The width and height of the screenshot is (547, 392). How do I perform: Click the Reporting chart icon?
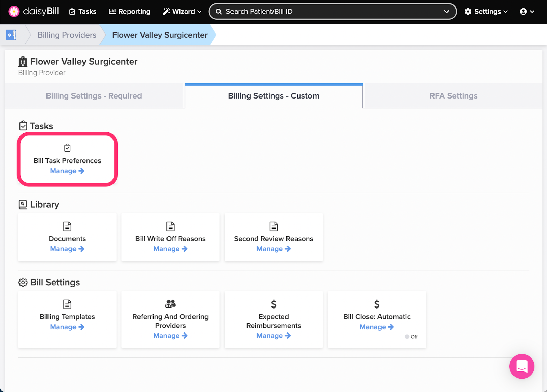click(x=112, y=11)
